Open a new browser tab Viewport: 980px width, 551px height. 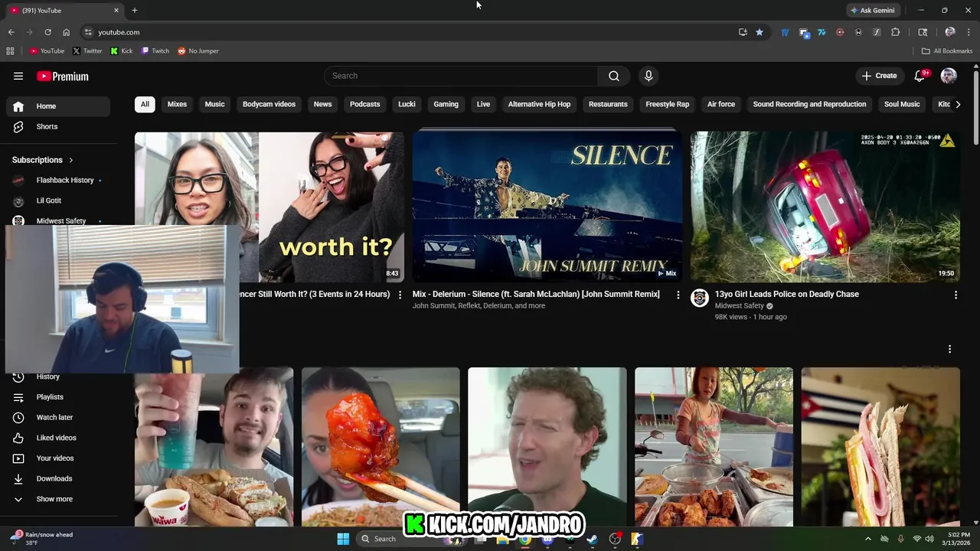[x=135, y=10]
